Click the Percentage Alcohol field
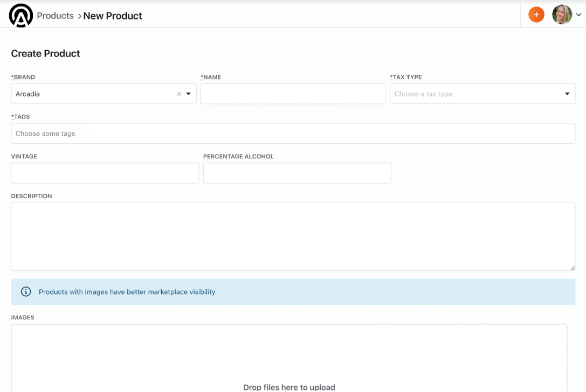Screen dimensions: 586x392 (x=297, y=173)
